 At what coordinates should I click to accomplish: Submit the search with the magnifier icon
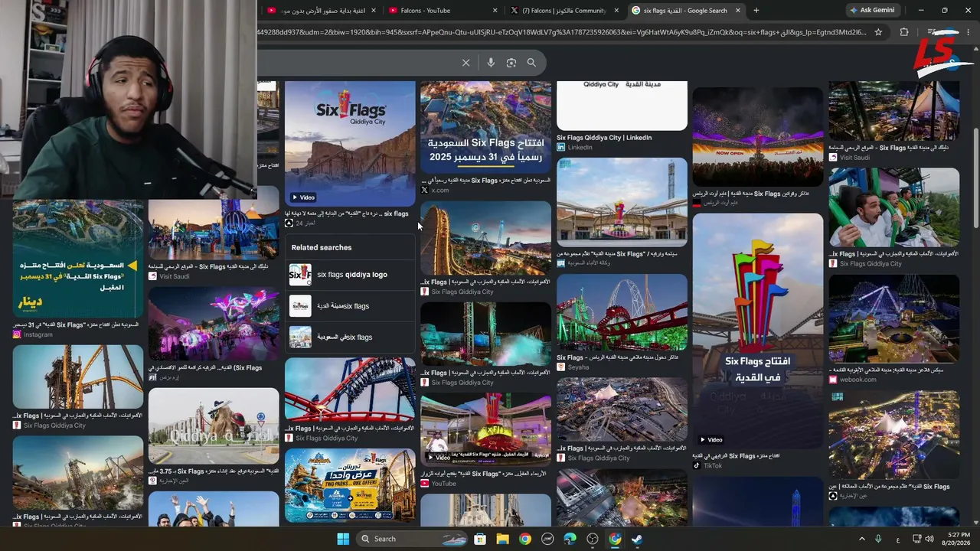coord(531,63)
